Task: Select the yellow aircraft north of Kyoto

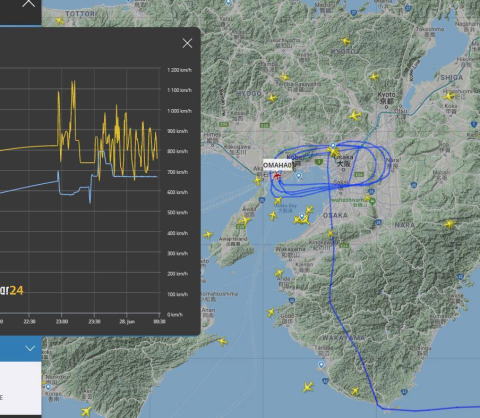Action: pyautogui.click(x=374, y=77)
